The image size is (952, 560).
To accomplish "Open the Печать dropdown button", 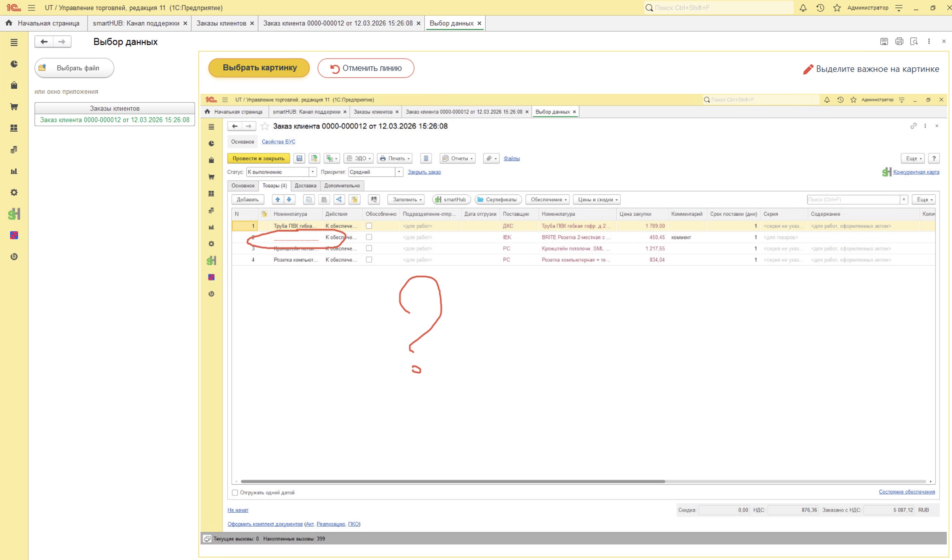I will click(x=395, y=158).
